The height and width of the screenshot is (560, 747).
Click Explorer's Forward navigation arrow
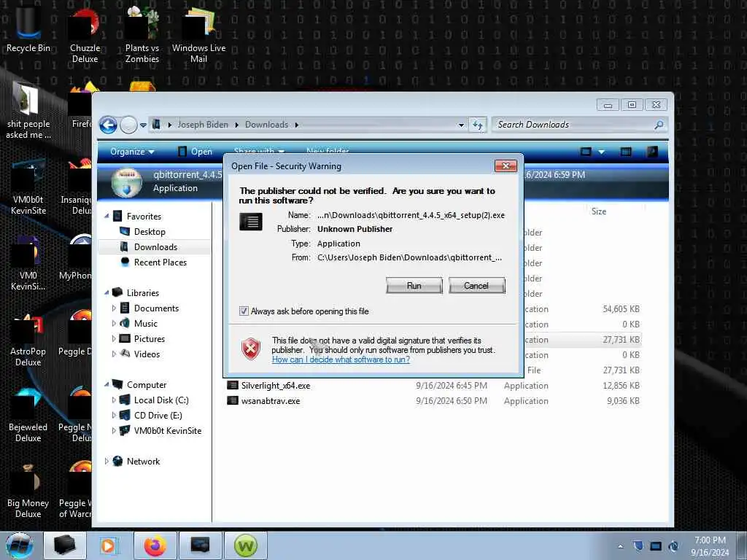pos(128,125)
